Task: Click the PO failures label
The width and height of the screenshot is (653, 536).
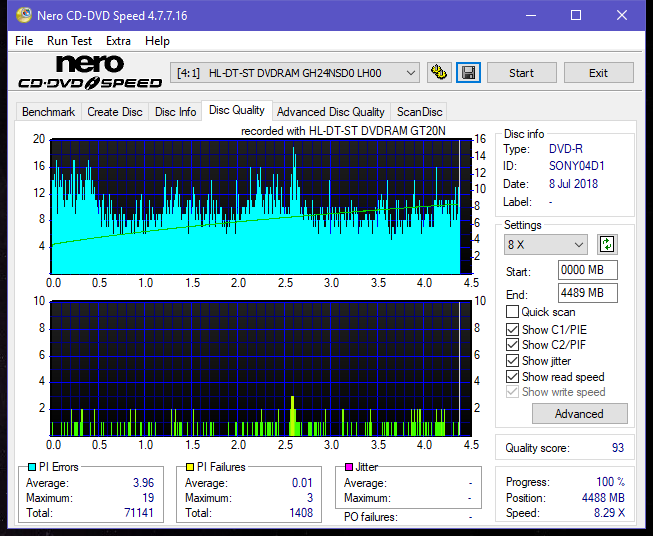Action: click(371, 517)
